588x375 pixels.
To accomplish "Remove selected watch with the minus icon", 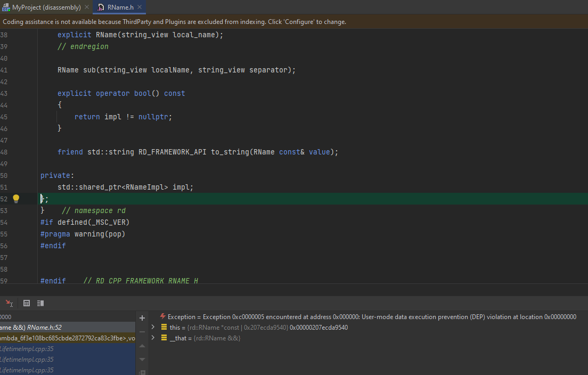I will coord(142,331).
